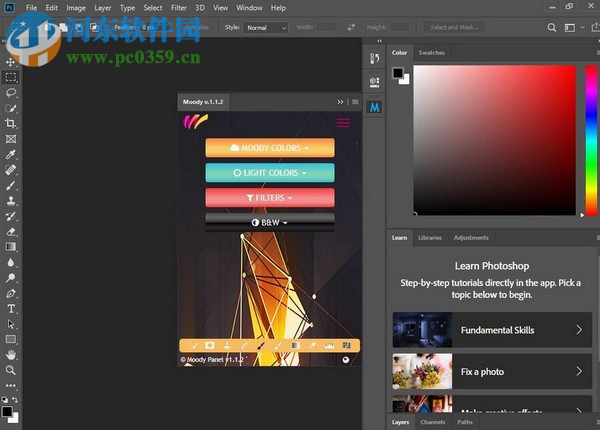Switch to the Swatches tab

[x=431, y=52]
